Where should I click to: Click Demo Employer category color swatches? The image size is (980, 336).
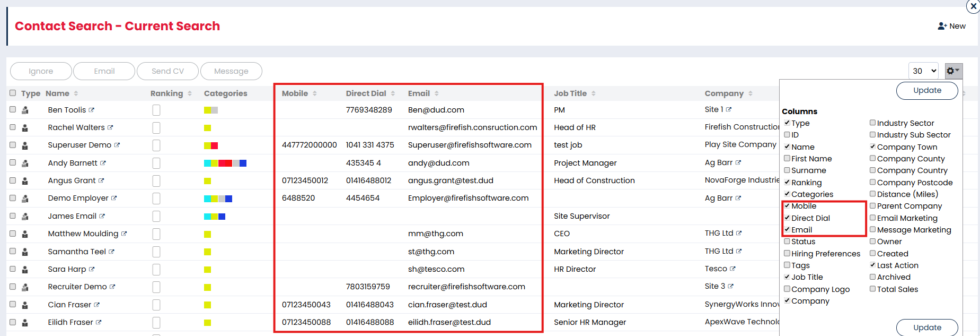click(x=218, y=199)
